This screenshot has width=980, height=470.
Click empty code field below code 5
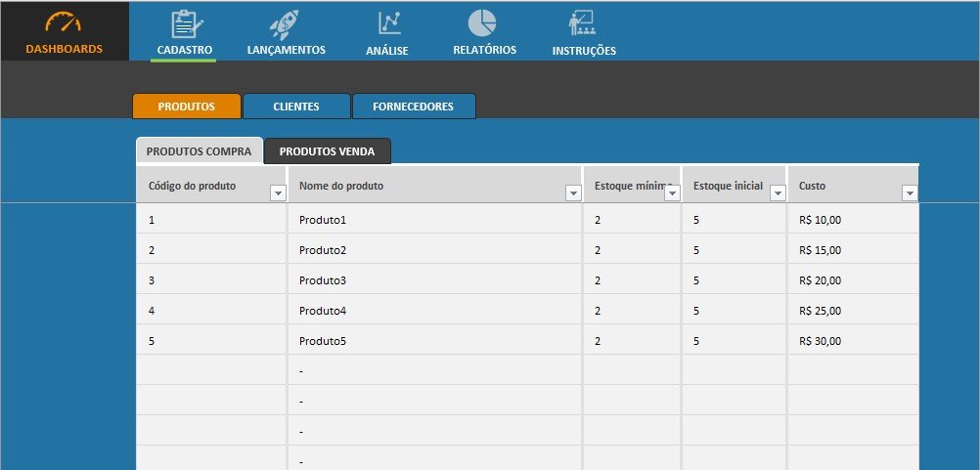click(211, 371)
